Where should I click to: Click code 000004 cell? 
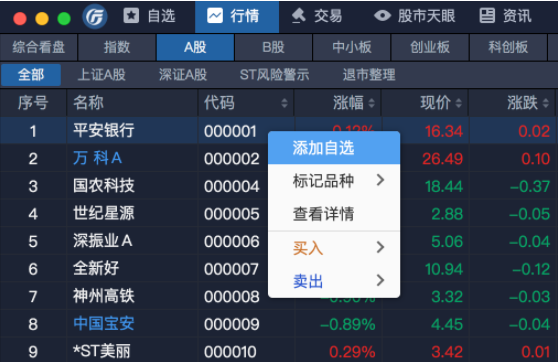point(232,187)
